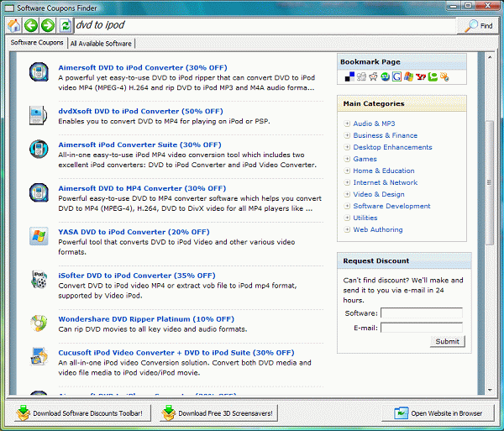Click into the Software input field
504x431 pixels.
tap(422, 313)
